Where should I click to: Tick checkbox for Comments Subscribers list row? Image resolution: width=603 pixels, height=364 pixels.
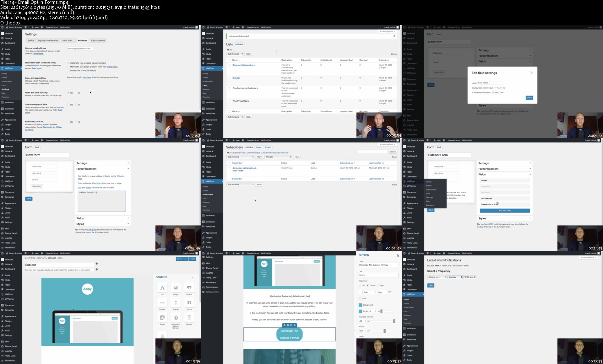click(x=229, y=65)
